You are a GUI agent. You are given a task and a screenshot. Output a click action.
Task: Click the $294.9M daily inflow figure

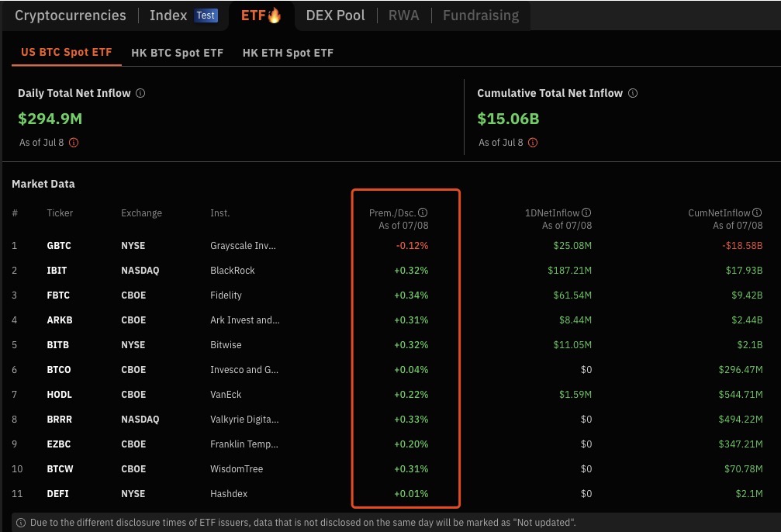(x=50, y=119)
